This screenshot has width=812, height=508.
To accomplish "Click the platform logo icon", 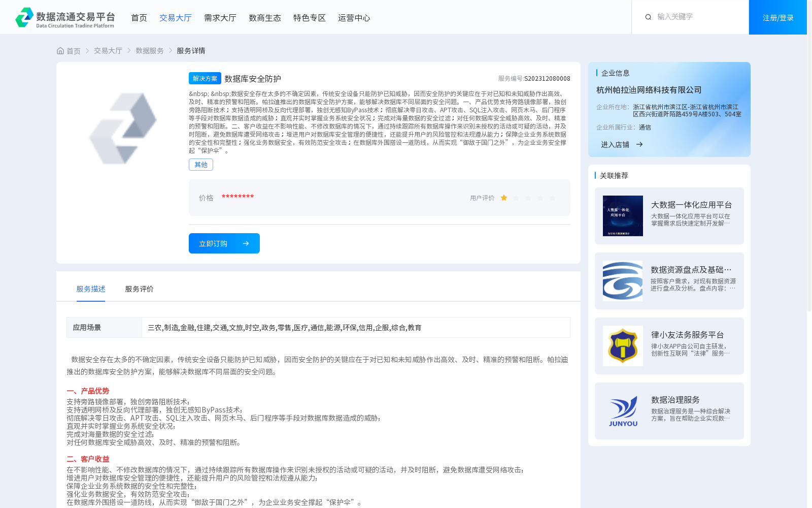I will click(x=24, y=17).
